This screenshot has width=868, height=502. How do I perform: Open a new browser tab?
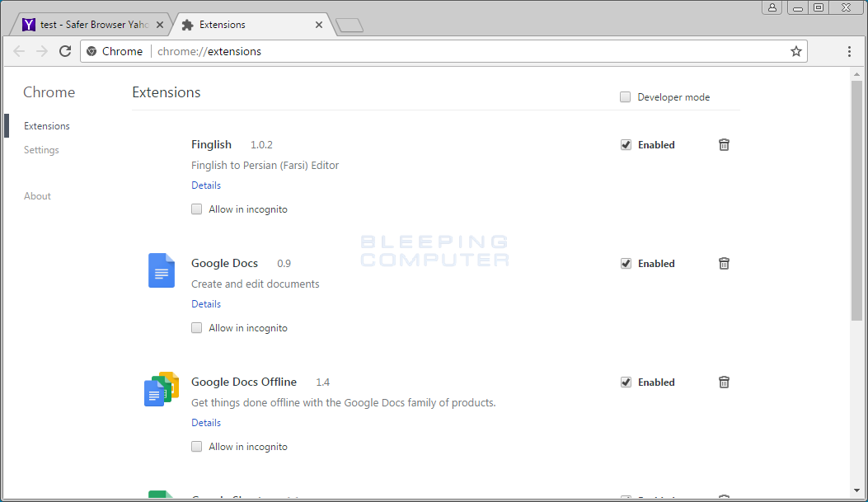[x=349, y=25]
